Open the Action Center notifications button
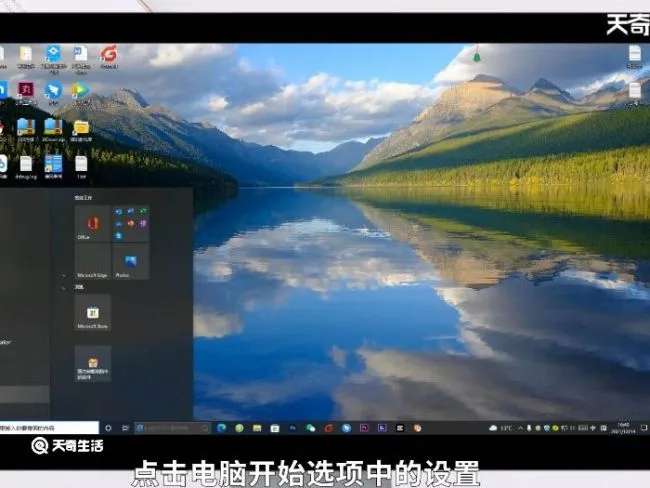The width and height of the screenshot is (650, 488). (x=644, y=428)
